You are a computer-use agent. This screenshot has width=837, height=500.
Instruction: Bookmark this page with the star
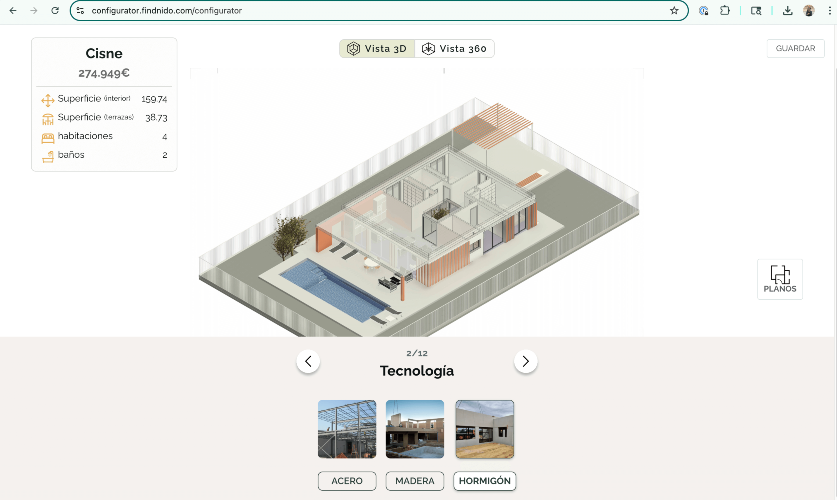tap(674, 11)
